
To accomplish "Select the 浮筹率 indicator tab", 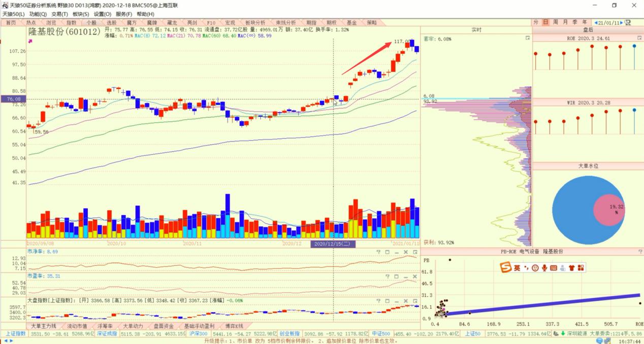I will coord(105,326).
